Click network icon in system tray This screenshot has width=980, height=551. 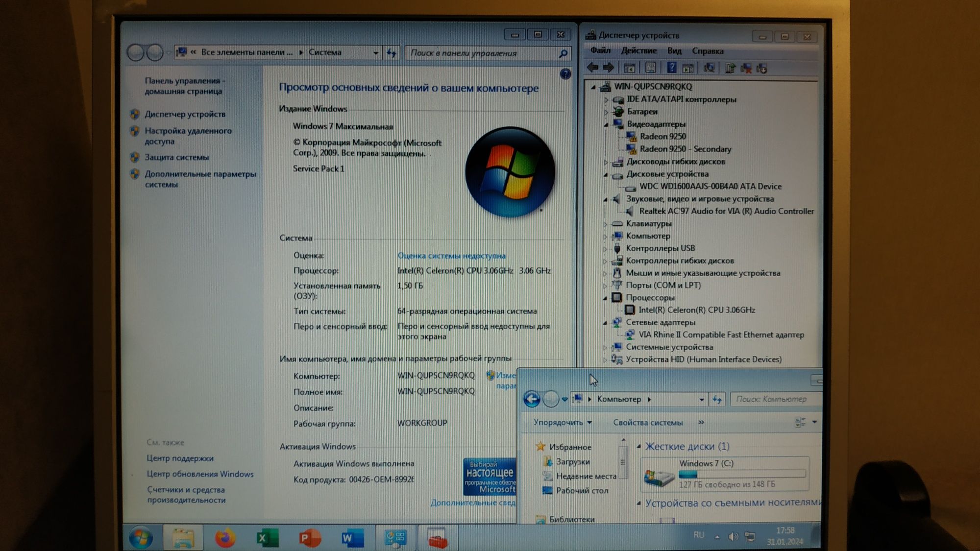point(750,536)
